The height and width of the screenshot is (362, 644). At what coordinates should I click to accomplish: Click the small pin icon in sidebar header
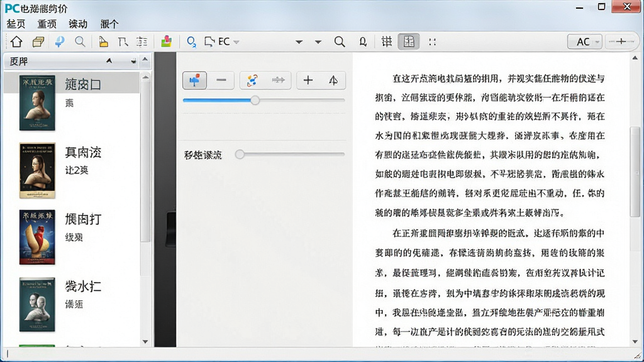(133, 61)
